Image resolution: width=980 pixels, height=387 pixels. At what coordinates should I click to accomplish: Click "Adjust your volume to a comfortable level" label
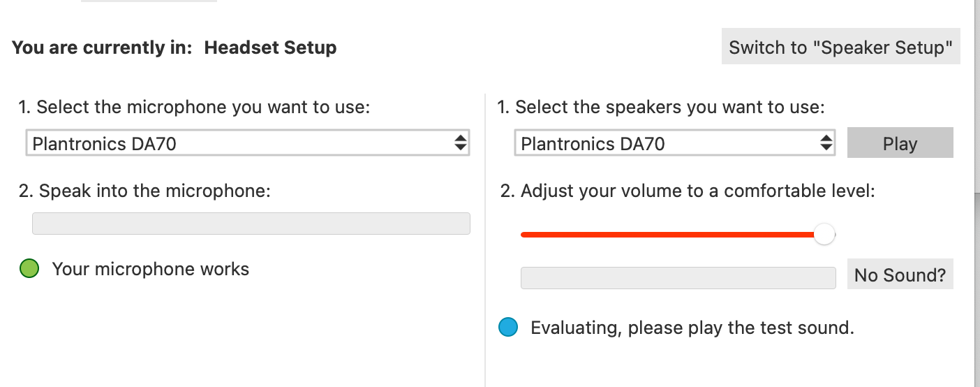[688, 191]
